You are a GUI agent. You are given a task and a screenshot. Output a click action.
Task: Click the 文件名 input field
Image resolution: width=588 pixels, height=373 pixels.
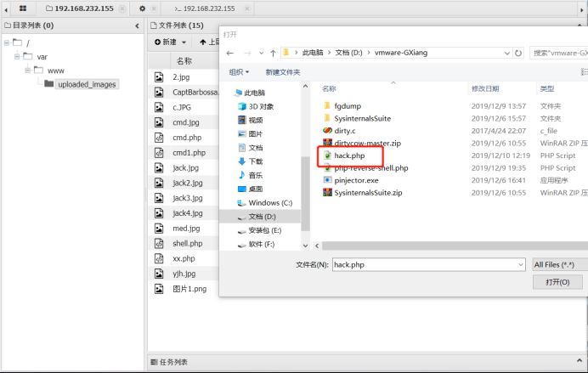[x=428, y=264]
